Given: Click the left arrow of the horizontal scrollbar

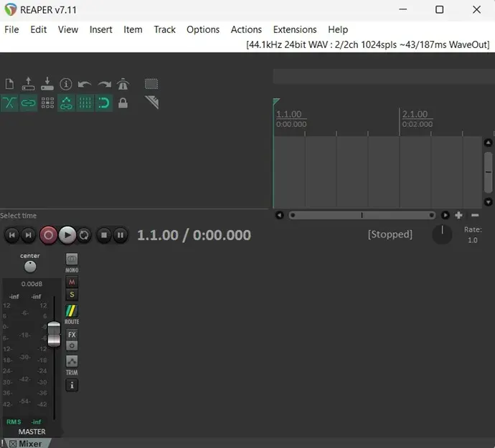Looking at the screenshot, I should click(279, 215).
